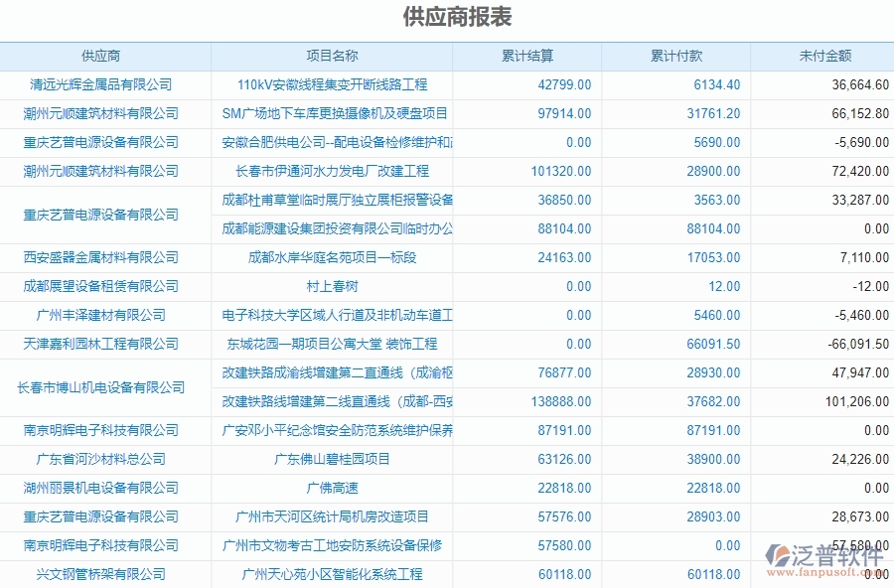Select the 村上春树 project row
Viewport: 894px width, 588px height.
[x=333, y=286]
